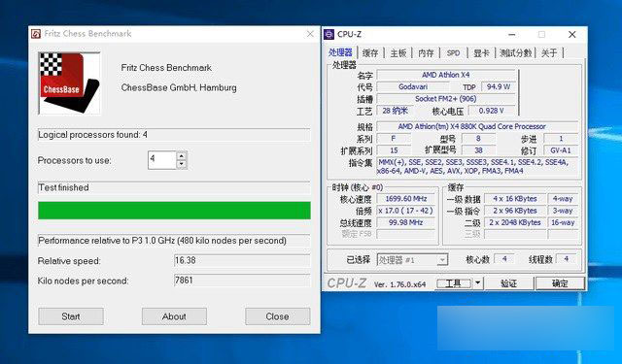Minimize the CPU-Z window
The height and width of the screenshot is (364, 622).
coord(512,35)
